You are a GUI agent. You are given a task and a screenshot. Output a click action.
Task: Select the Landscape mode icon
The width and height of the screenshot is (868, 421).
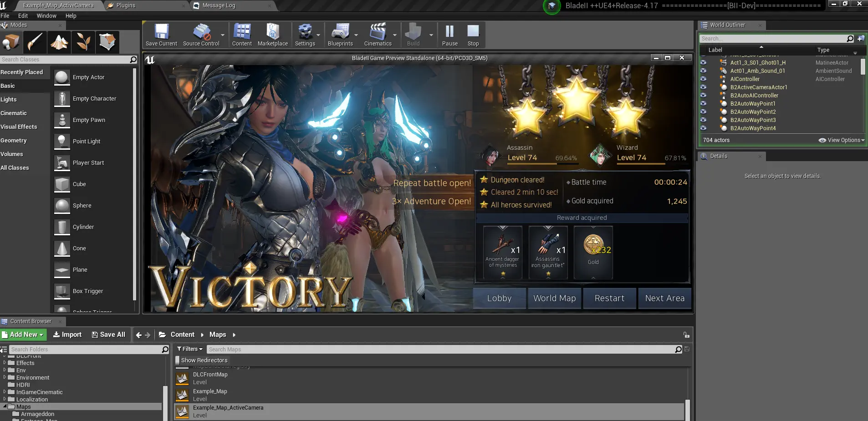point(60,42)
